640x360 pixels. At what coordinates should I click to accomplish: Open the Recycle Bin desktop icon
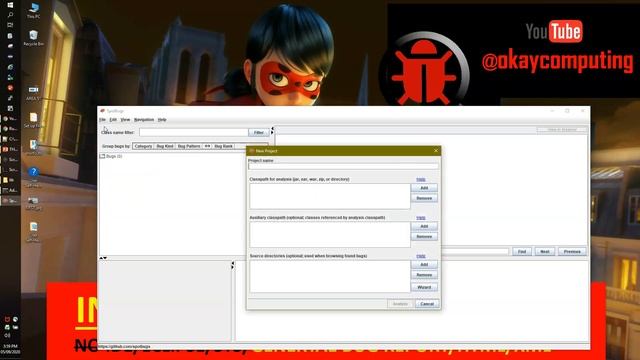pyautogui.click(x=33, y=38)
